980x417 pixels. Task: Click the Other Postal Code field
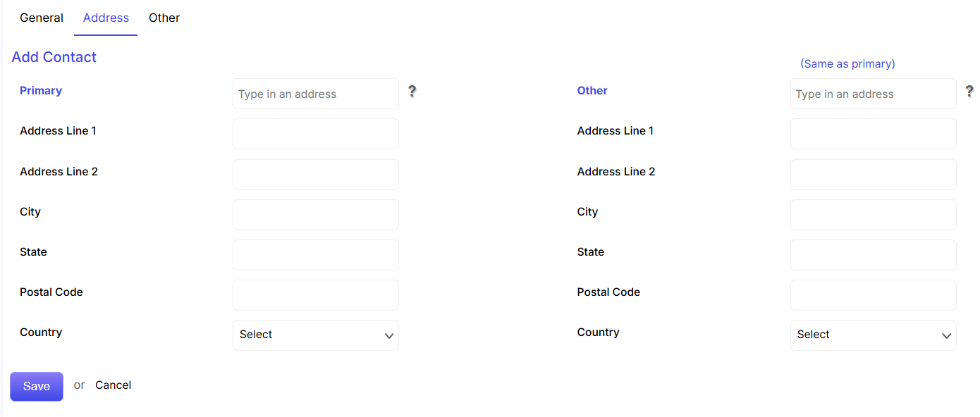pos(873,295)
